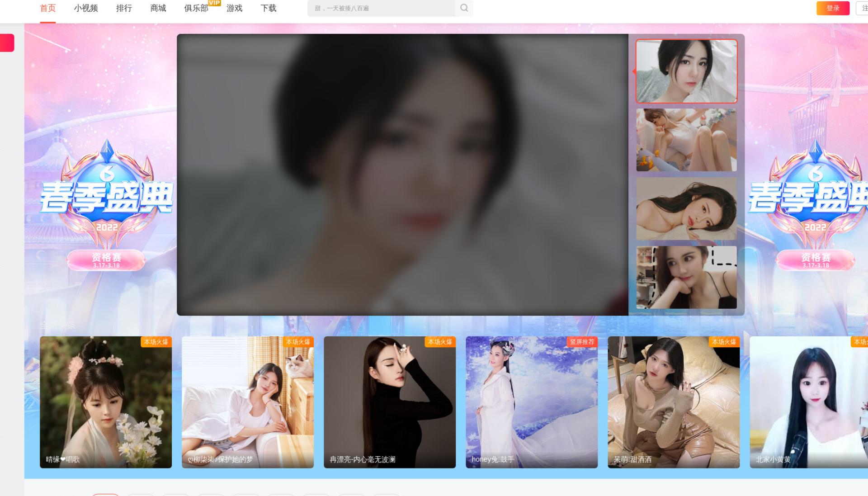Viewport: 868px width, 496px height.
Task: Select the second stream thumbnail in sidebar
Action: (x=686, y=140)
